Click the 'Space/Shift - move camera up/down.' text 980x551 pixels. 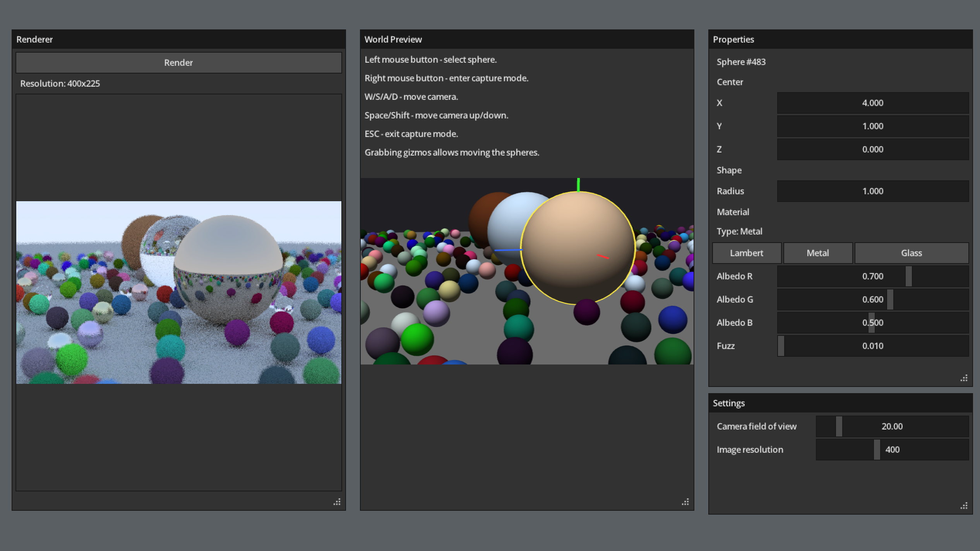pyautogui.click(x=436, y=115)
